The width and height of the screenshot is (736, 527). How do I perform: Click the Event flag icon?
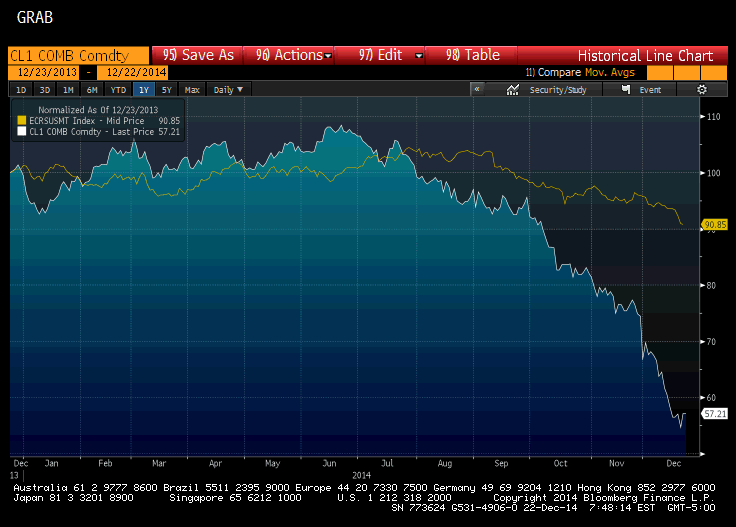tap(626, 89)
